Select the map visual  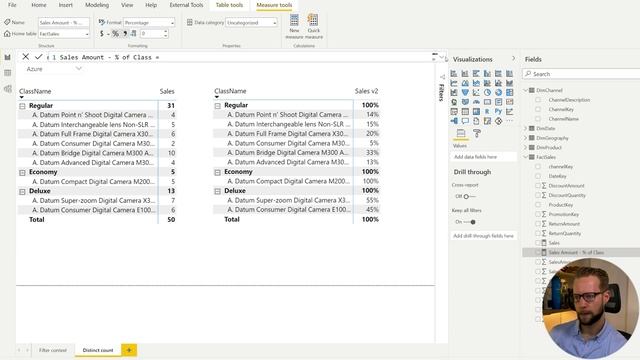point(454,102)
